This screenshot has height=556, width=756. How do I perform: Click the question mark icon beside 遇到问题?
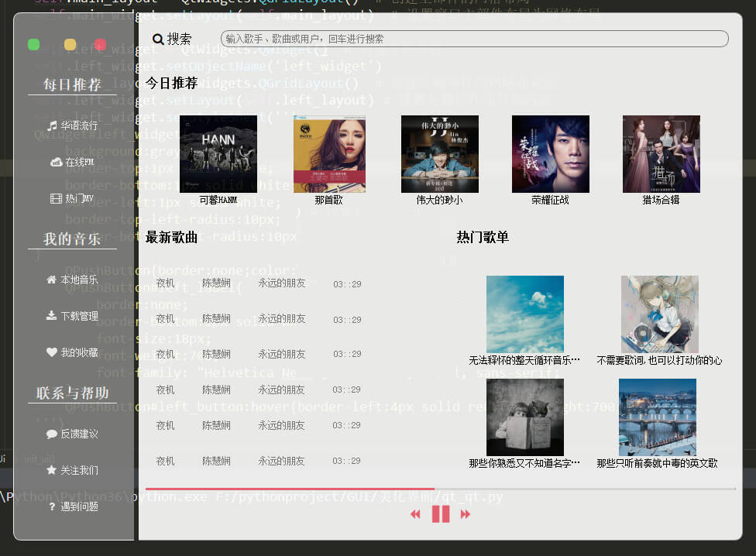52,506
